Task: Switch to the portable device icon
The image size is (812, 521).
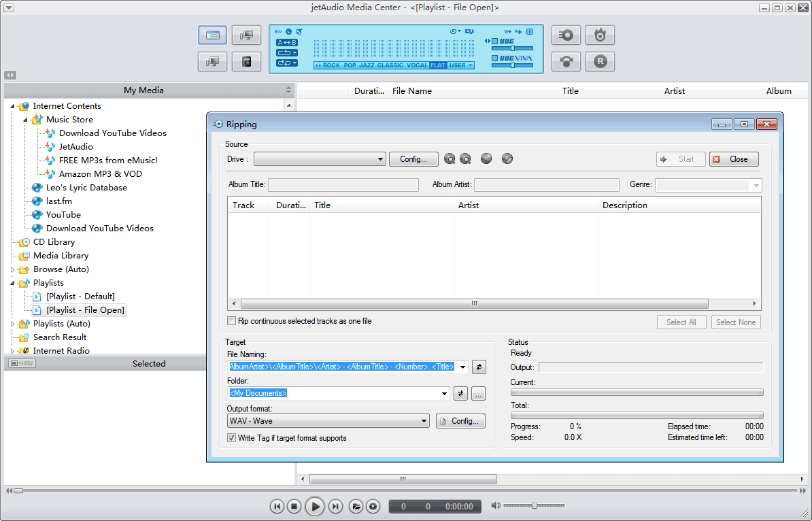Action: 246,62
